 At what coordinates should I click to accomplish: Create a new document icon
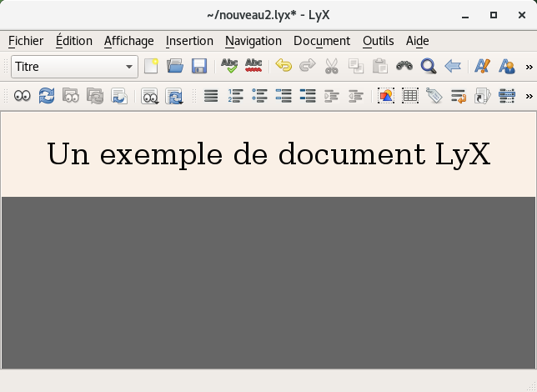pos(151,66)
